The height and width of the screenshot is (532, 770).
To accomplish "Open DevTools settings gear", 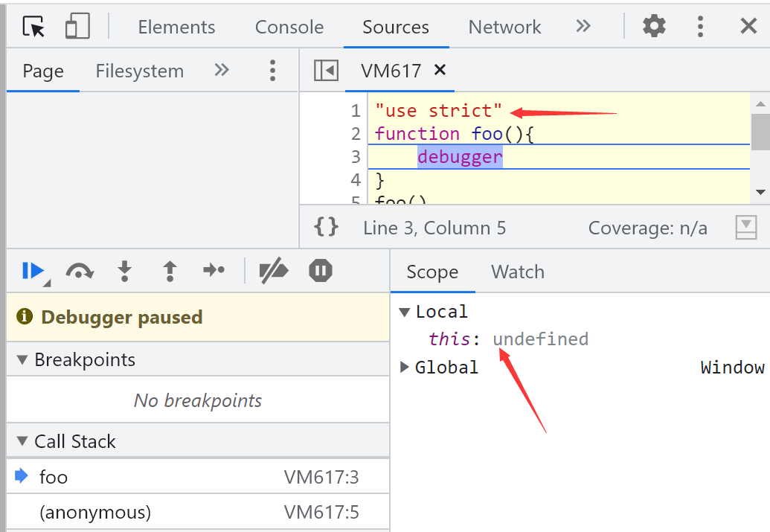I will coord(654,27).
